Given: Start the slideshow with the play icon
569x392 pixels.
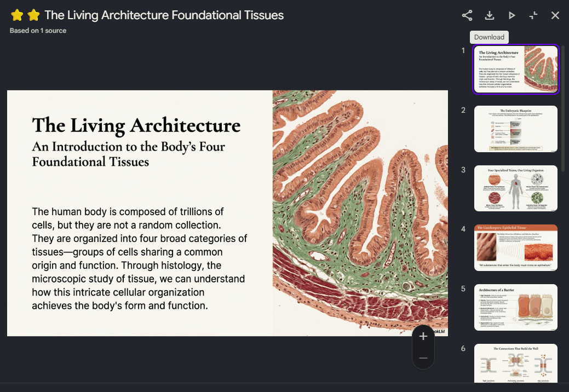Looking at the screenshot, I should pyautogui.click(x=511, y=15).
